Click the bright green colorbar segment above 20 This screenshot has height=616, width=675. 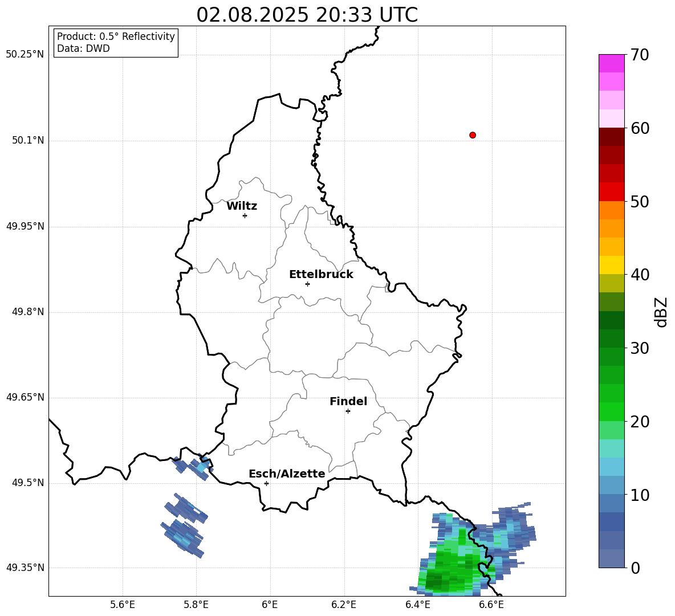(x=612, y=411)
